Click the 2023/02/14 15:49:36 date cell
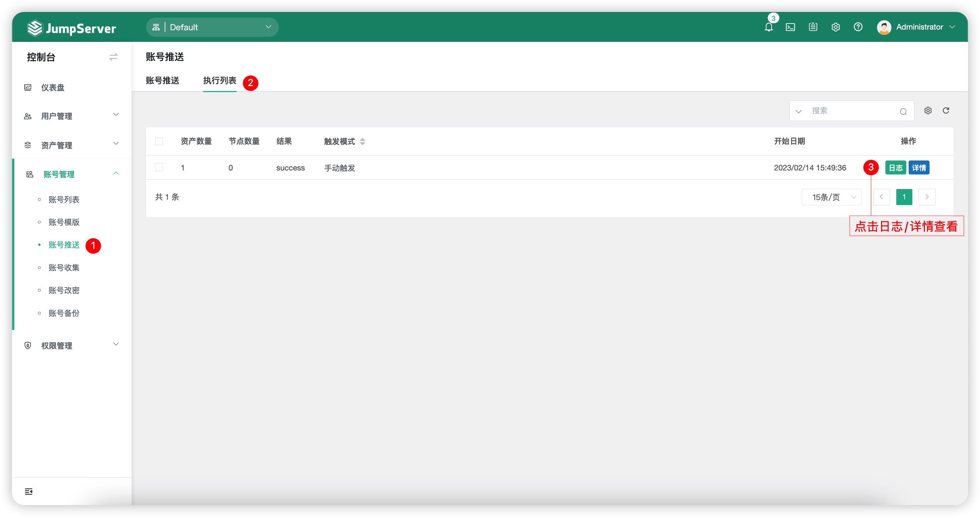 [810, 168]
